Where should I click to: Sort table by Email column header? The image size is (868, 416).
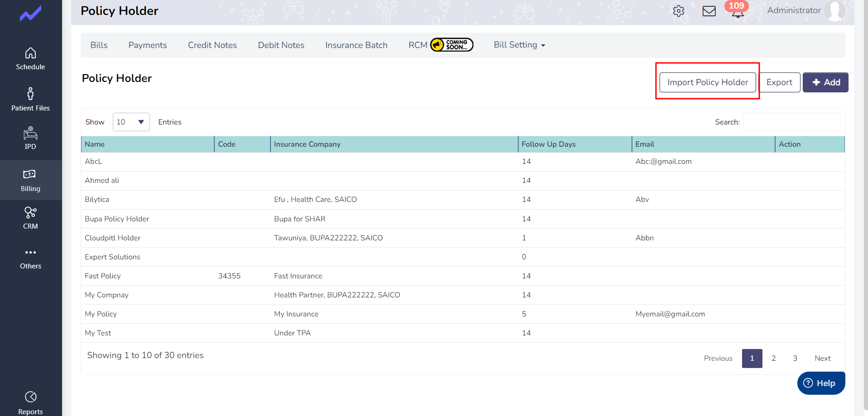(704, 144)
